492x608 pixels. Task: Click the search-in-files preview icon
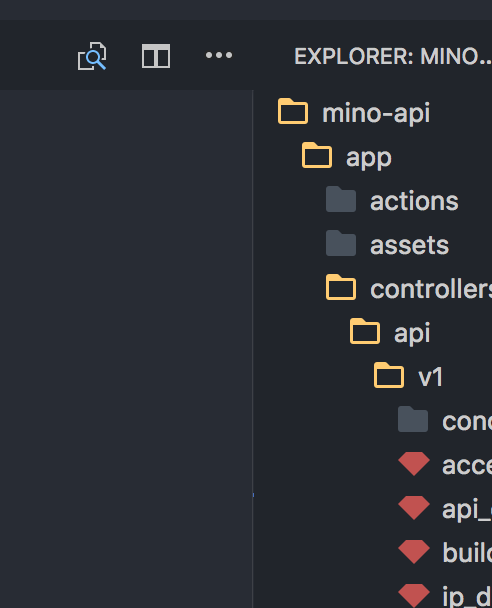click(x=92, y=56)
